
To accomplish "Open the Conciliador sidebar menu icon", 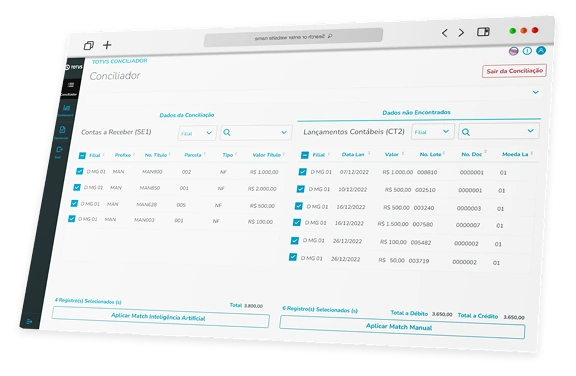I will point(71,85).
